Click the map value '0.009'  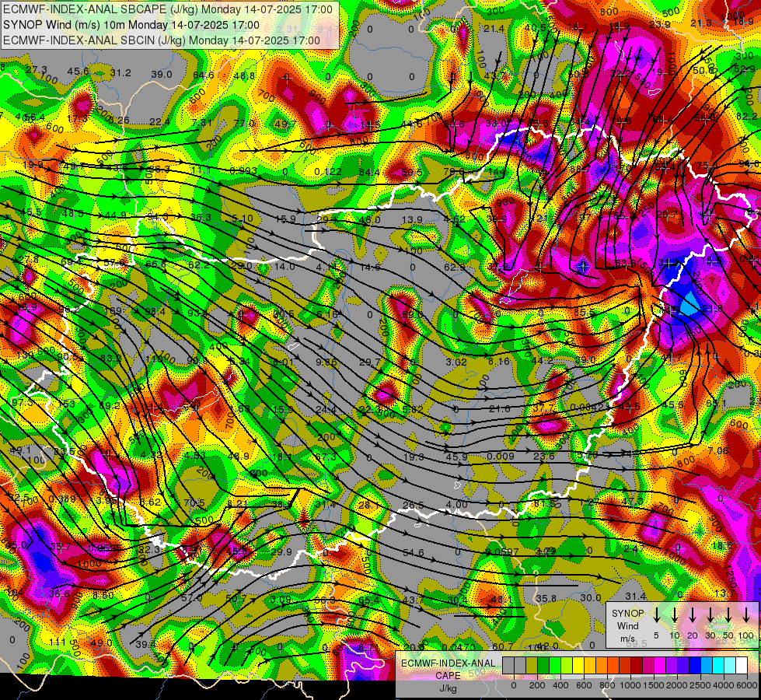tap(501, 456)
